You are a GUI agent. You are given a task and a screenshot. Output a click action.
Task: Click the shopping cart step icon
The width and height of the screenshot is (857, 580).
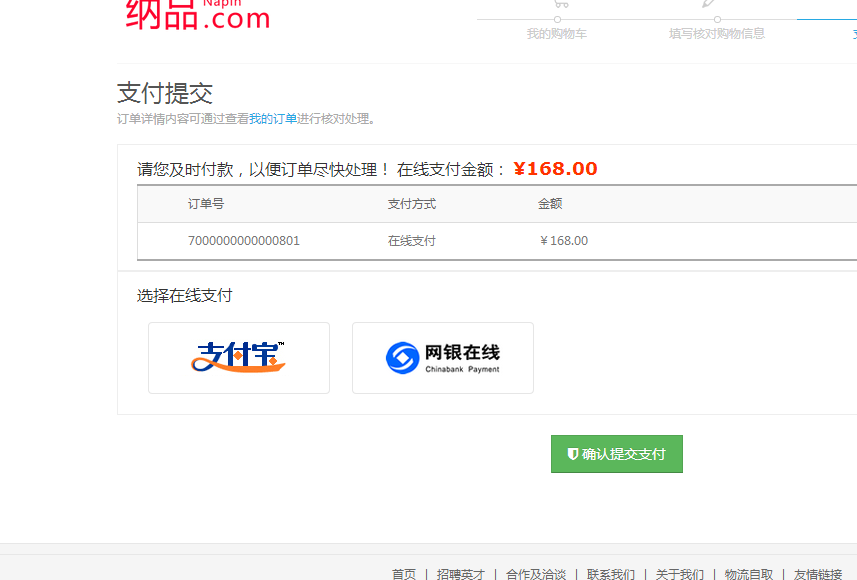click(561, 3)
